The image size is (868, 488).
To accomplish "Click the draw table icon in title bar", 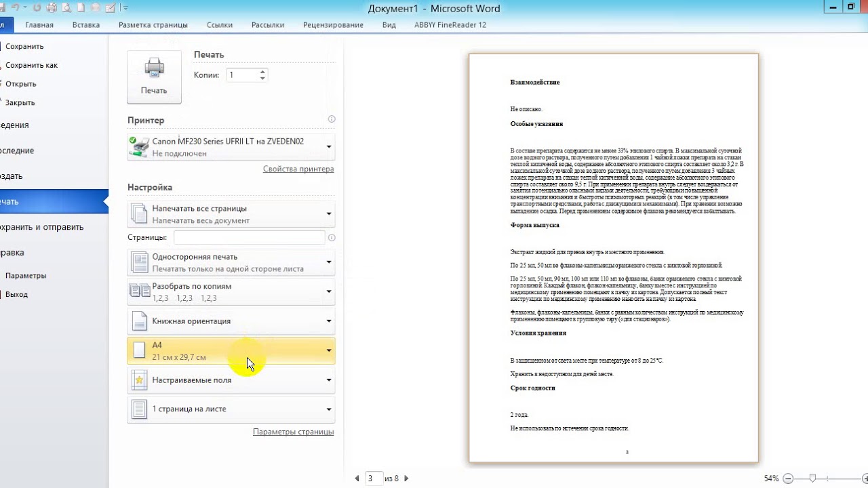I will tap(111, 7).
